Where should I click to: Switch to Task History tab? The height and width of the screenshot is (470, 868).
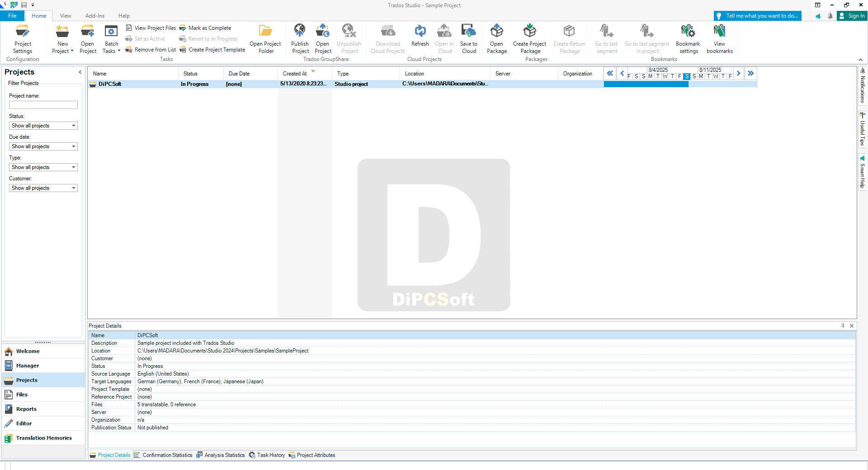tap(267, 455)
